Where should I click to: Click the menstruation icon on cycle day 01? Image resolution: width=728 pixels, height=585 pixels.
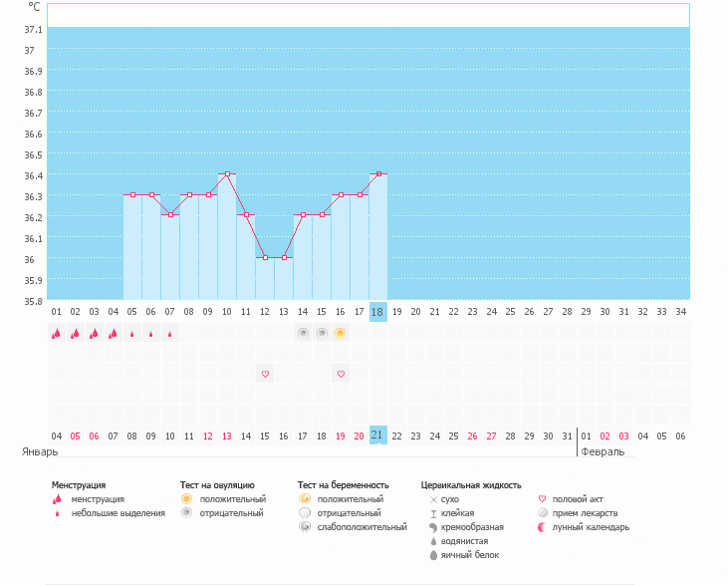tap(57, 334)
